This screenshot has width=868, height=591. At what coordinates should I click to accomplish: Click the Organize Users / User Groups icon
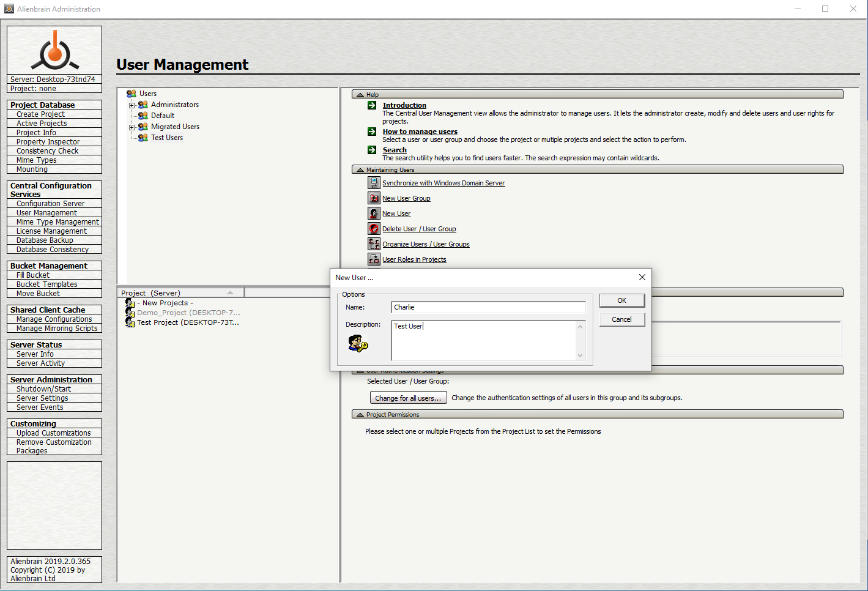click(374, 244)
